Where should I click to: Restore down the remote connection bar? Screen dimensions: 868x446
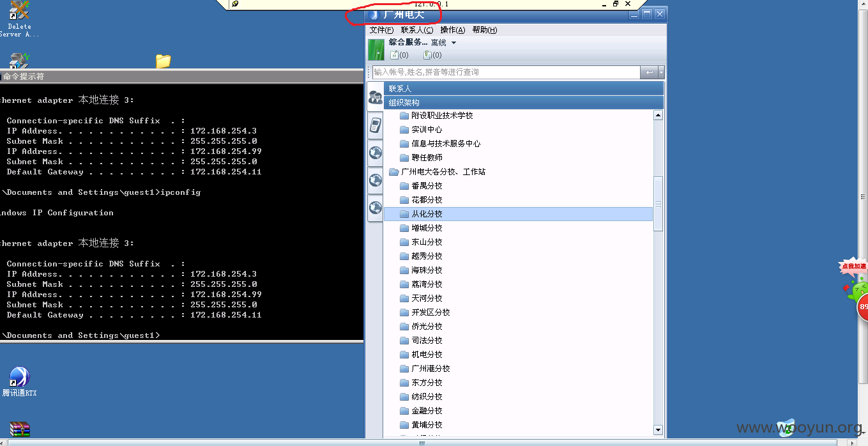pos(616,4)
